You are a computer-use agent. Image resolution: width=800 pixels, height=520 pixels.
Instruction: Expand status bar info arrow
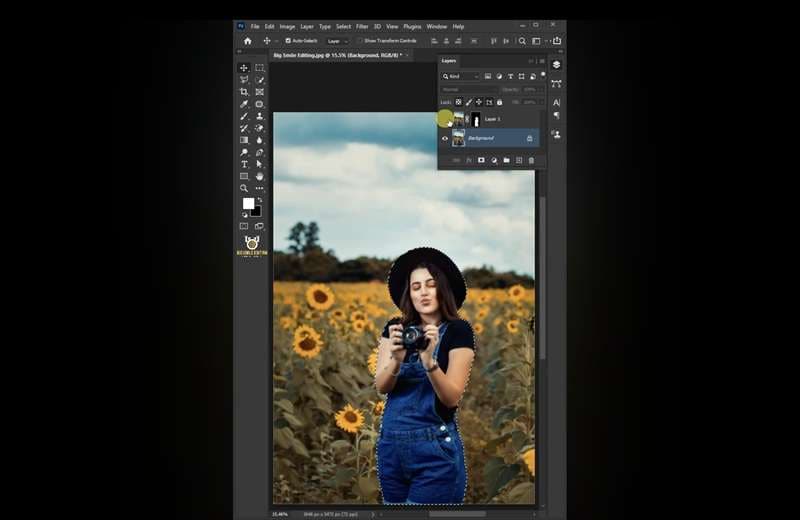372,514
